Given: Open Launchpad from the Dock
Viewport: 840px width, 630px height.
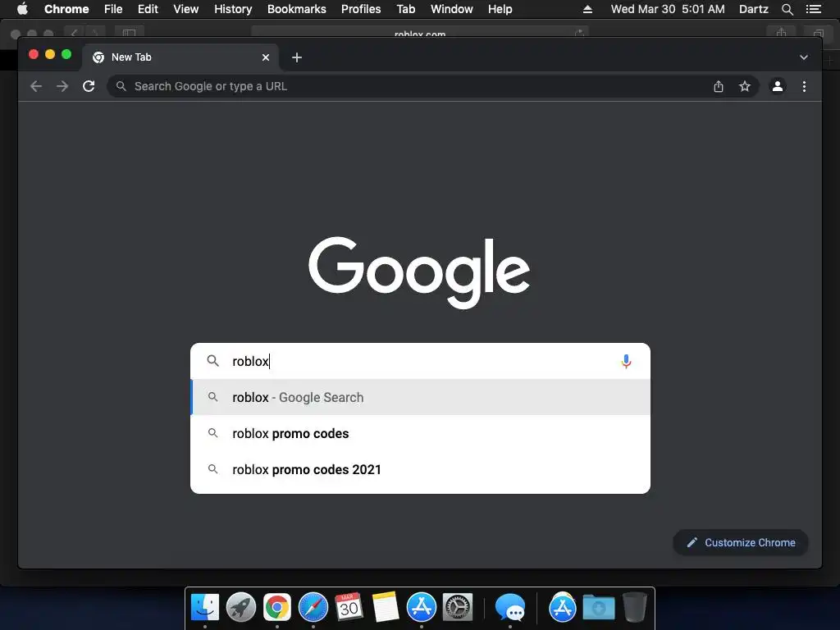Looking at the screenshot, I should (241, 607).
